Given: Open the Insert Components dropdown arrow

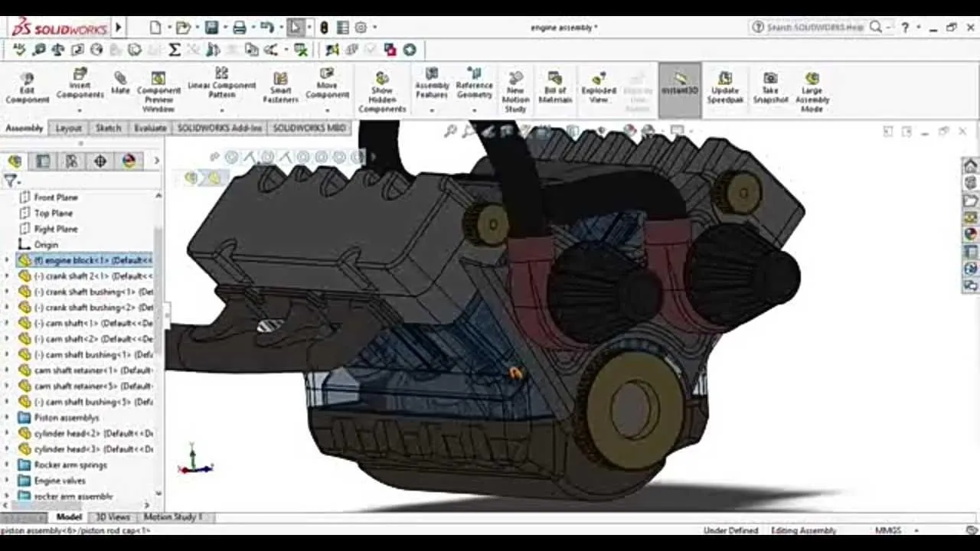Looking at the screenshot, I should (80, 110).
